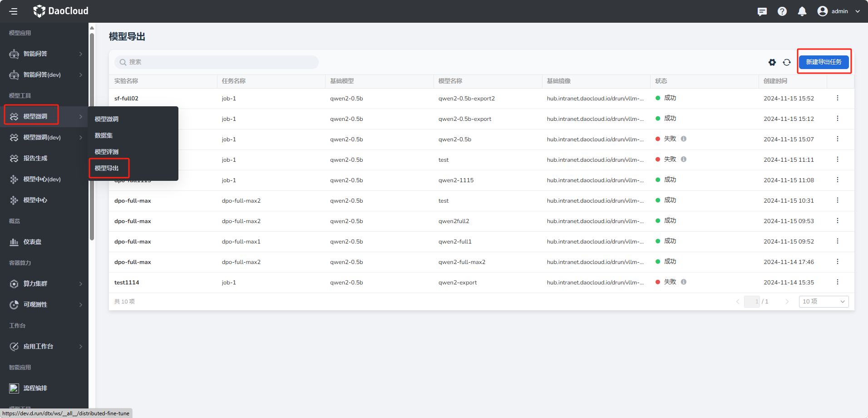The image size is (868, 418).
Task: Go to next page arrow
Action: click(787, 302)
